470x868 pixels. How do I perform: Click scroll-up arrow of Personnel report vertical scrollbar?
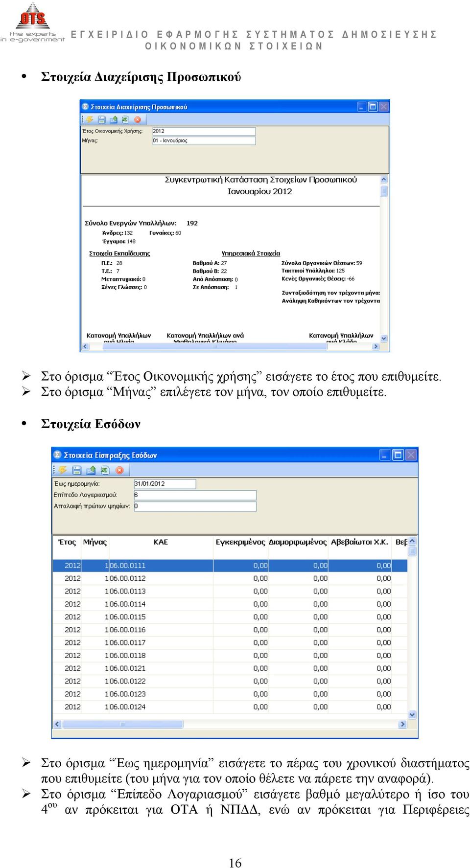pos(384,180)
